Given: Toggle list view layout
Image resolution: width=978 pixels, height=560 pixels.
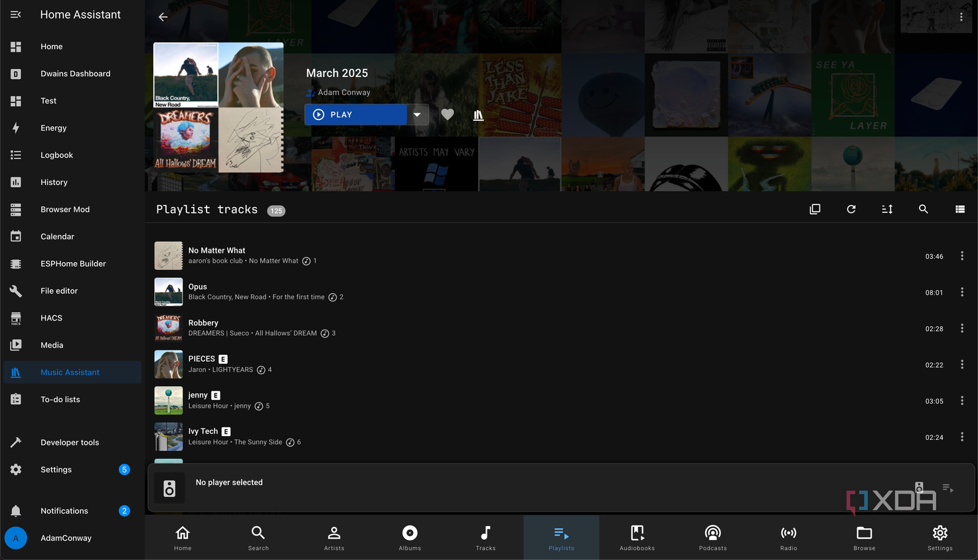Looking at the screenshot, I should coord(960,209).
